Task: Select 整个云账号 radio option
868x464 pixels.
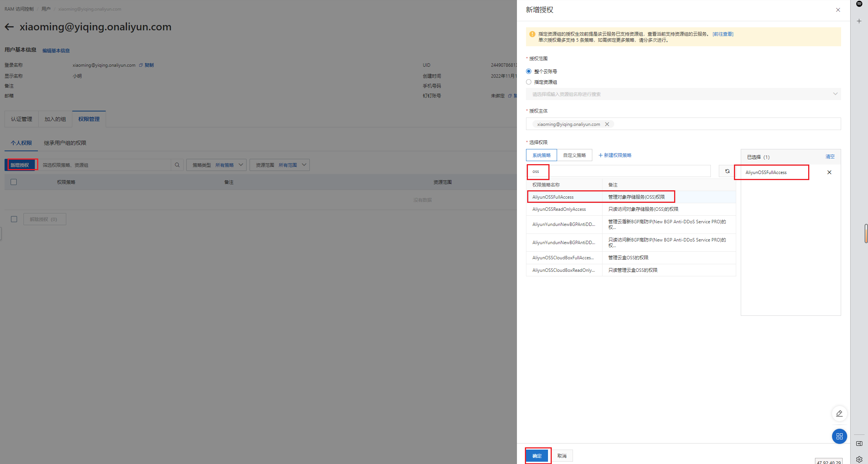Action: pos(529,71)
